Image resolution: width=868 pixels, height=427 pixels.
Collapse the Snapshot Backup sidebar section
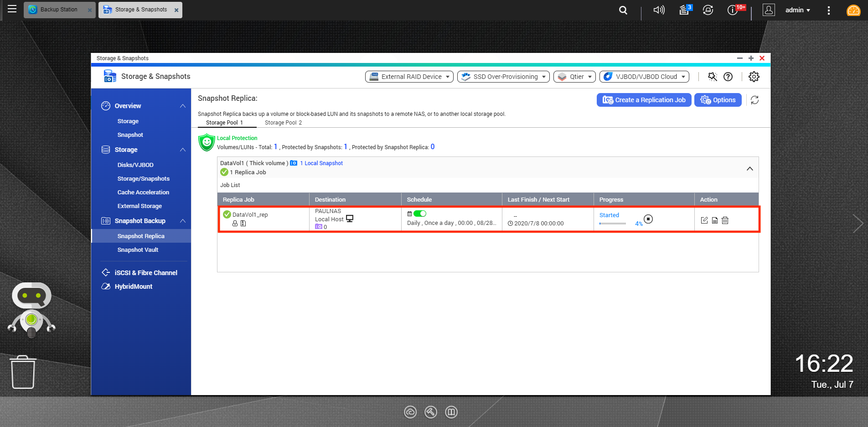183,221
